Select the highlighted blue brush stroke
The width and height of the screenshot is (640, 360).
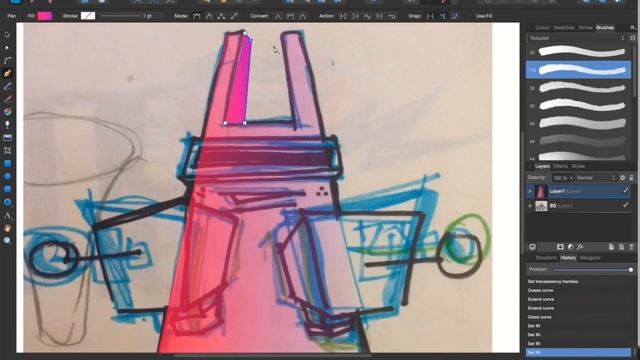(578, 70)
